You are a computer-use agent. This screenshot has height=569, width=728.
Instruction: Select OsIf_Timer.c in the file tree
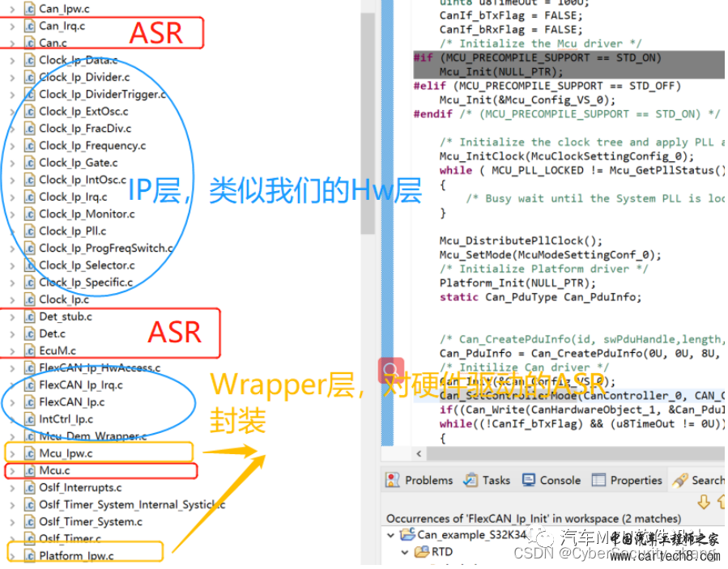70,539
